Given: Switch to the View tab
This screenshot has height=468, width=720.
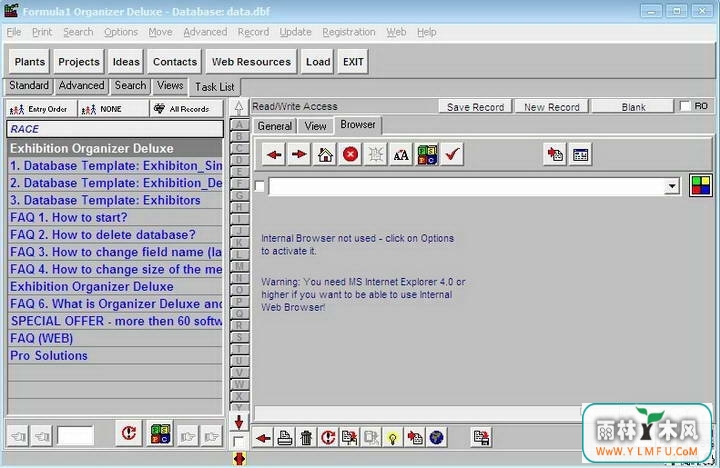Looking at the screenshot, I should [x=315, y=126].
